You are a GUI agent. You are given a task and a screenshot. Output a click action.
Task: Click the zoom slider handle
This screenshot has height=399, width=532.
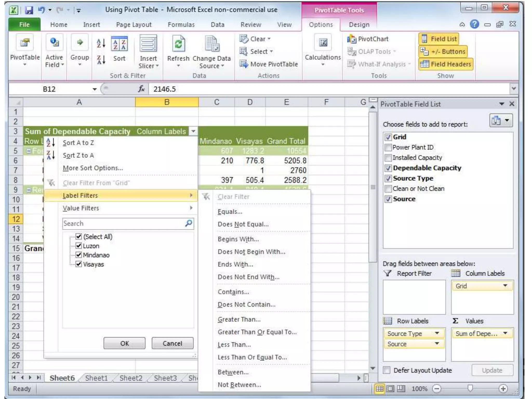(x=470, y=388)
